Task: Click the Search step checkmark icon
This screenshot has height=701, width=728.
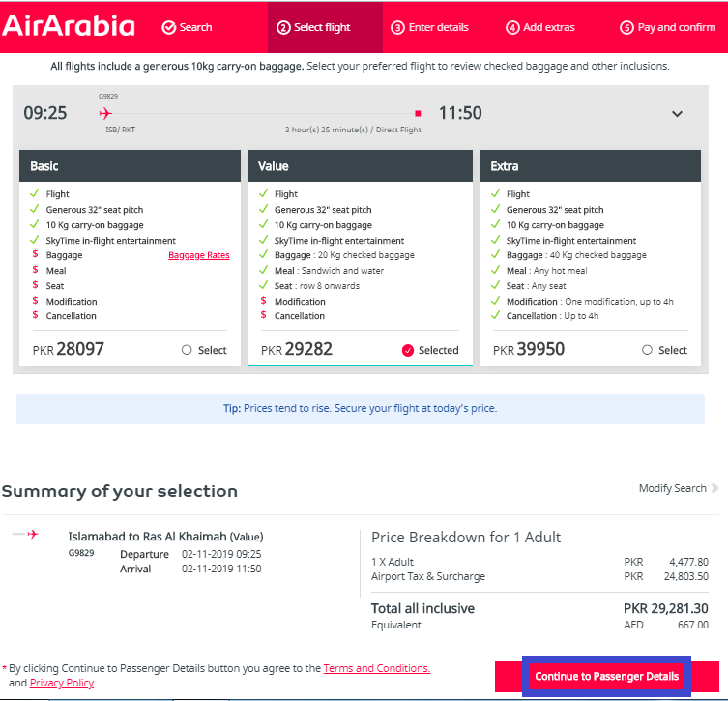Action: click(x=168, y=27)
